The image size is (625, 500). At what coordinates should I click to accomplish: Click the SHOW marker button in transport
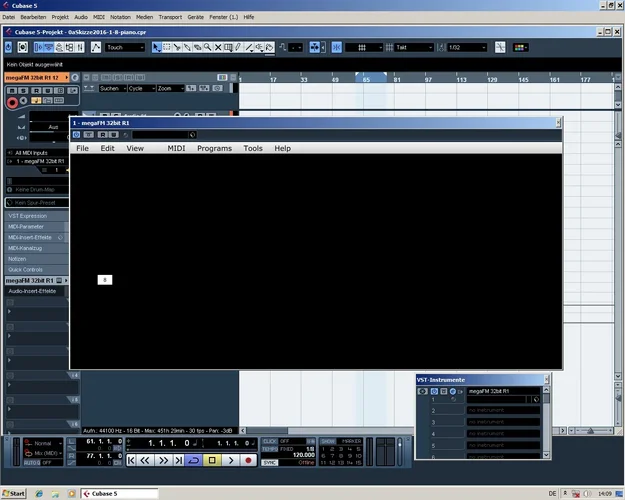click(328, 441)
